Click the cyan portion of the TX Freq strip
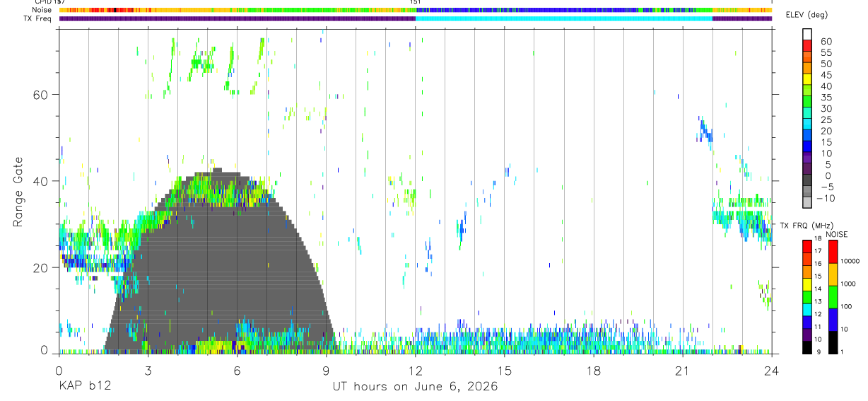 [x=564, y=18]
